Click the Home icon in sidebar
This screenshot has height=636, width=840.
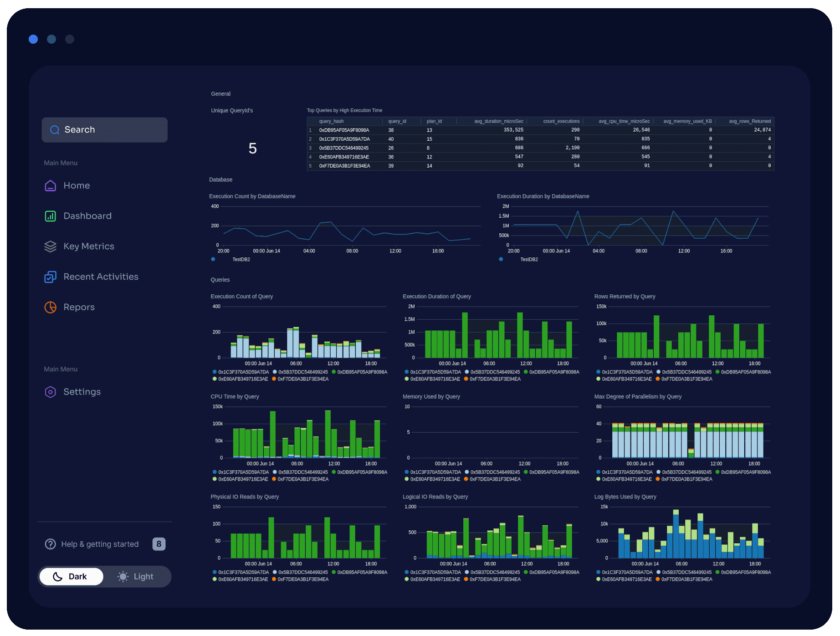(51, 185)
